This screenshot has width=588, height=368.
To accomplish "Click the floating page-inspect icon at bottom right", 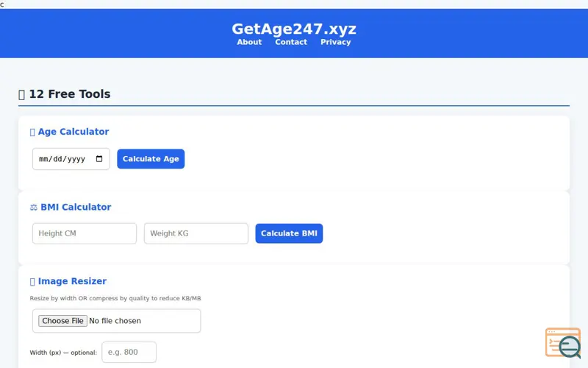I will tap(563, 343).
